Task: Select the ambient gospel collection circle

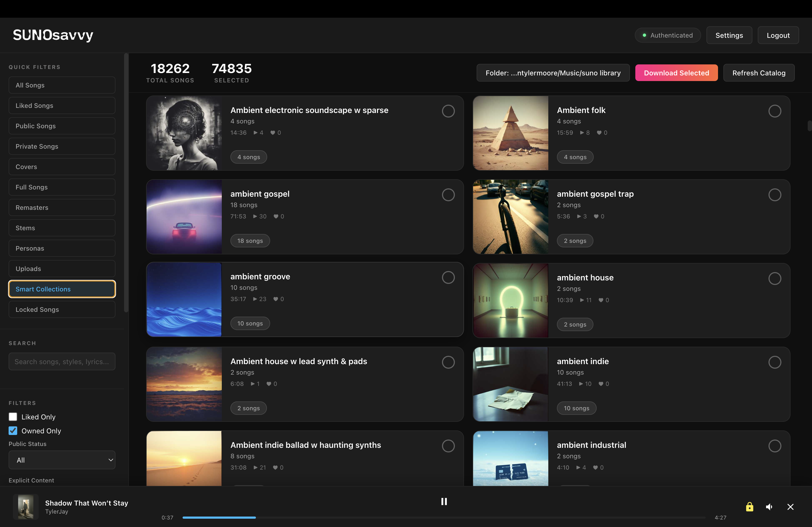Action: (448, 195)
